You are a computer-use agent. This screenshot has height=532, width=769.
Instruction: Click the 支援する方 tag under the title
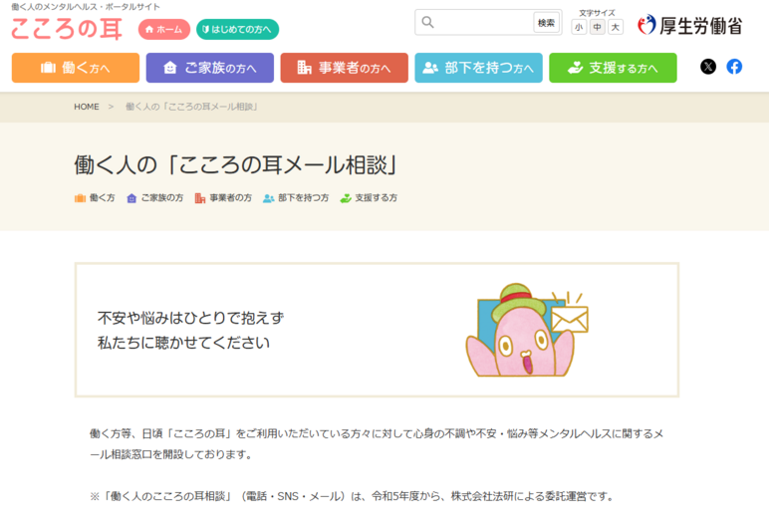pos(369,198)
